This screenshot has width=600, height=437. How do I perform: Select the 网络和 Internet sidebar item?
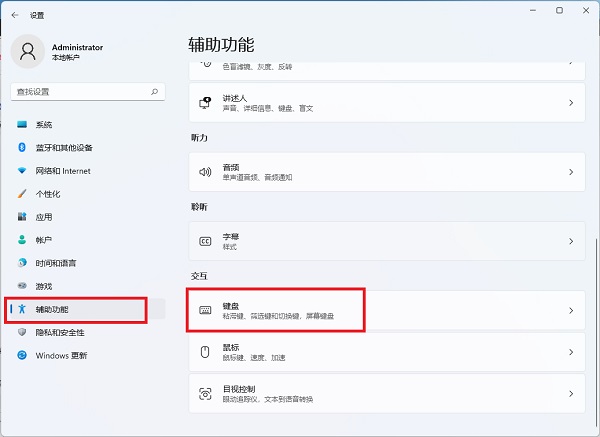[x=62, y=171]
